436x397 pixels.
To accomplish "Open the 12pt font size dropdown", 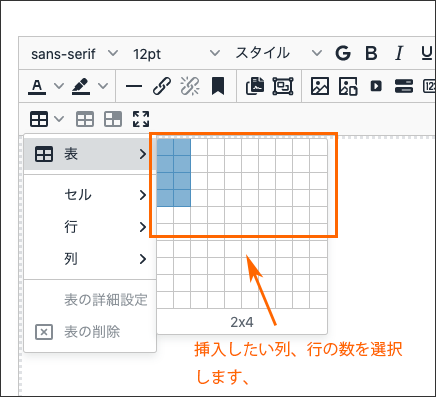I will click(176, 53).
